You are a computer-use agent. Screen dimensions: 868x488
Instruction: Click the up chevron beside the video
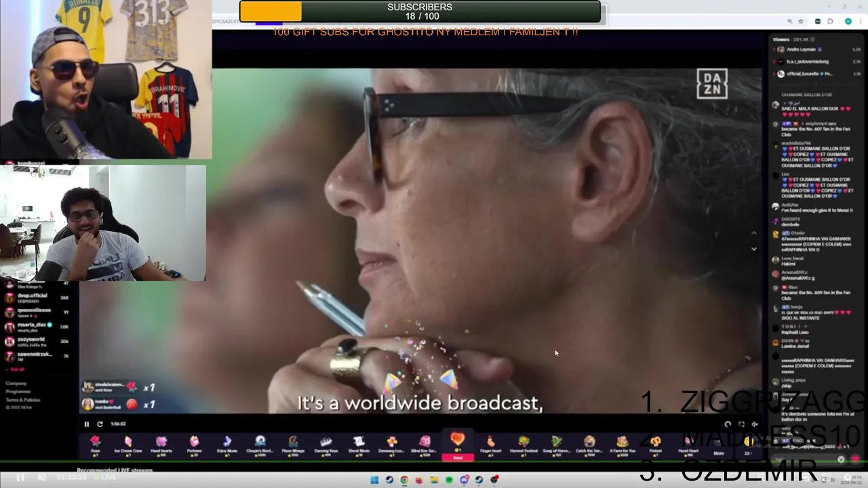click(753, 233)
